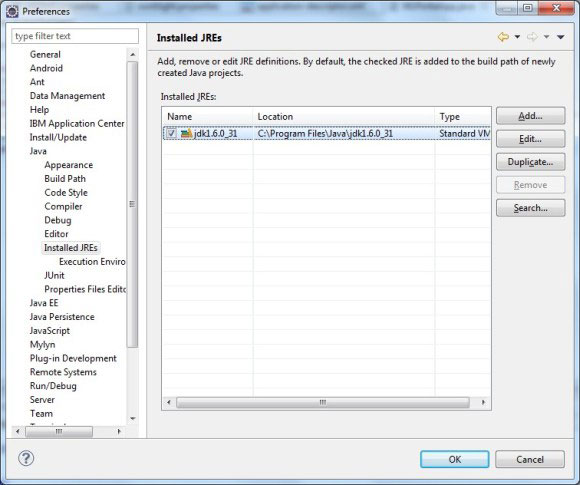Click tree horizontal scroll left arrow
The height and width of the screenshot is (485, 580).
click(x=17, y=431)
